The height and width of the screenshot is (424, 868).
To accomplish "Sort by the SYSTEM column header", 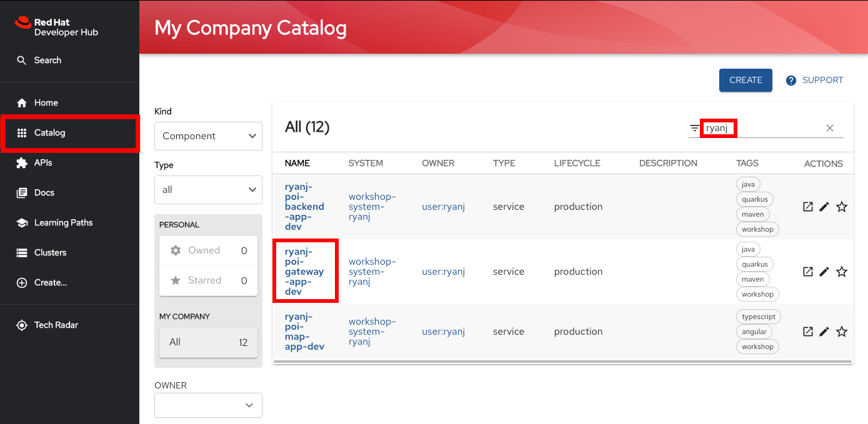I will click(366, 164).
